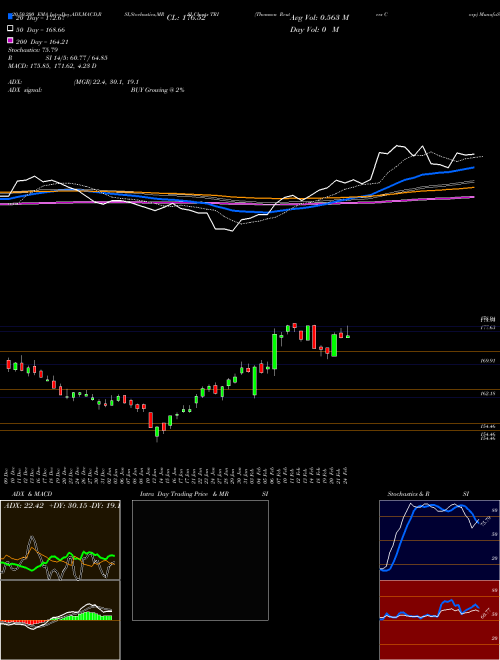Click the blue 20 Day legend swatch

pos(10,16)
